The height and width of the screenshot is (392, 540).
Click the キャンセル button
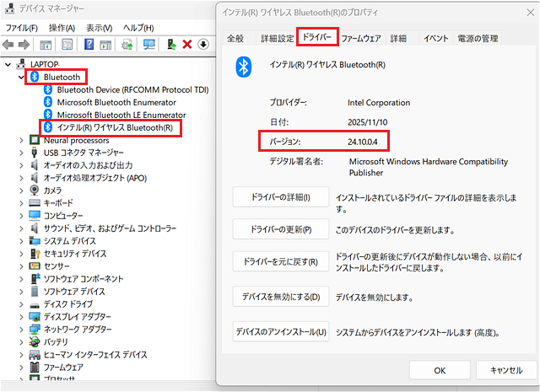point(506,370)
